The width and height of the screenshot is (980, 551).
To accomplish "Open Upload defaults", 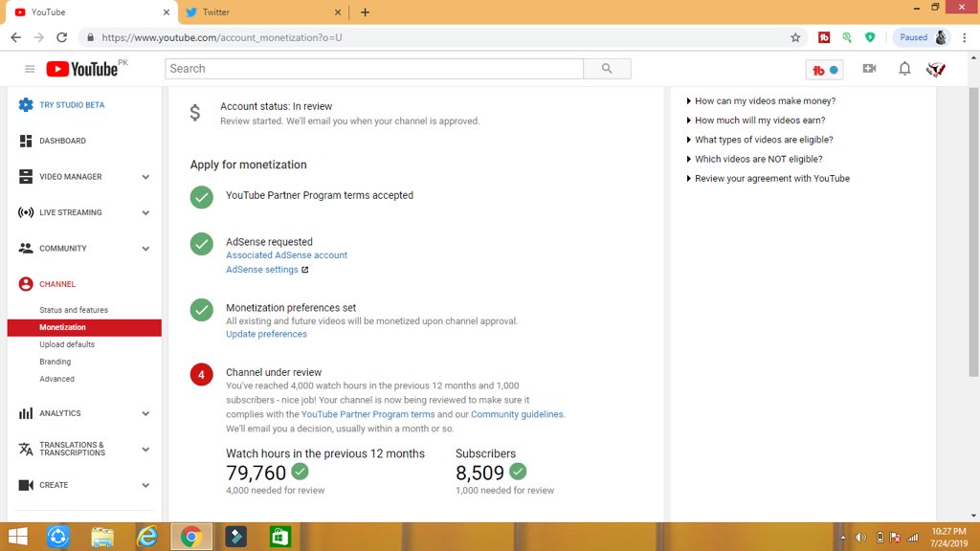I will [x=67, y=344].
